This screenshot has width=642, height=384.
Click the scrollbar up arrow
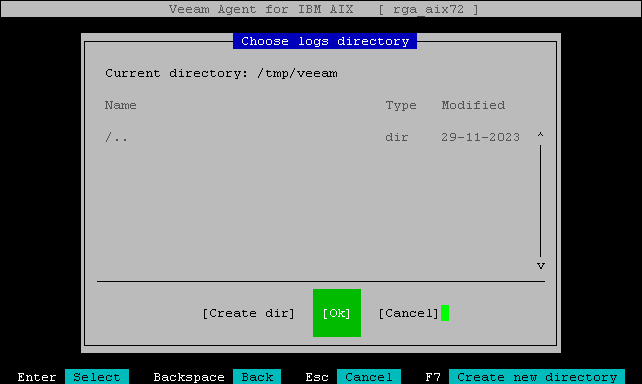point(540,135)
